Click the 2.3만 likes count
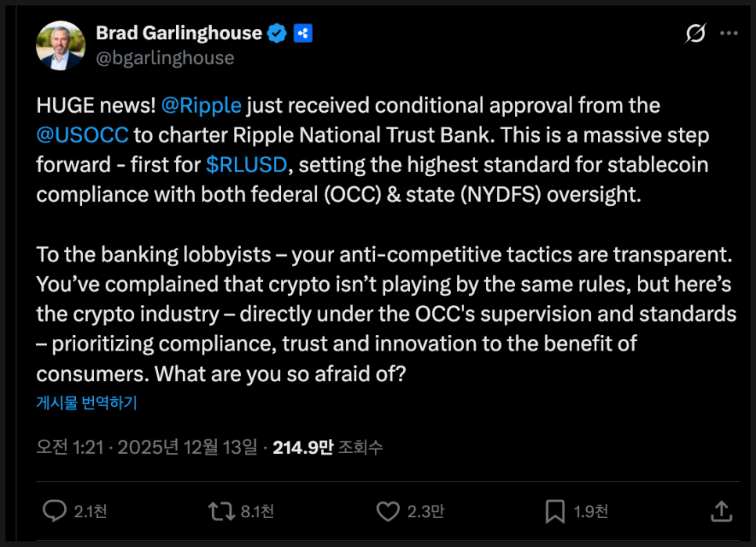 coord(426,512)
